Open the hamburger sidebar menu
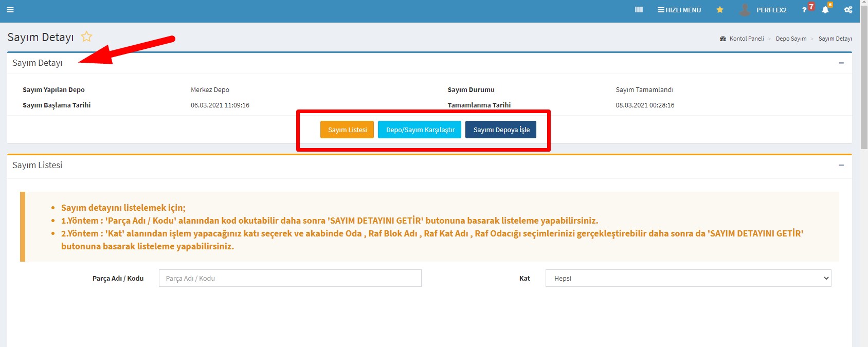Image resolution: width=868 pixels, height=347 pixels. pyautogui.click(x=10, y=10)
